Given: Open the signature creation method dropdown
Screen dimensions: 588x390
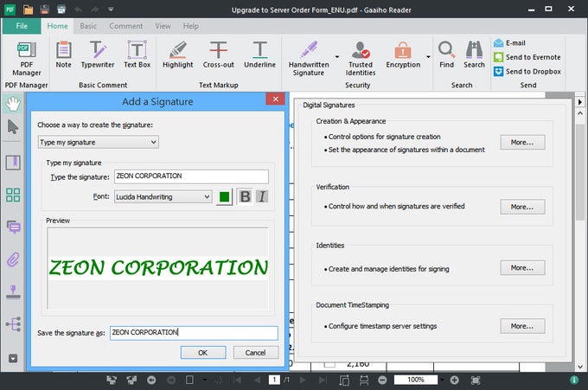Looking at the screenshot, I should coord(99,142).
